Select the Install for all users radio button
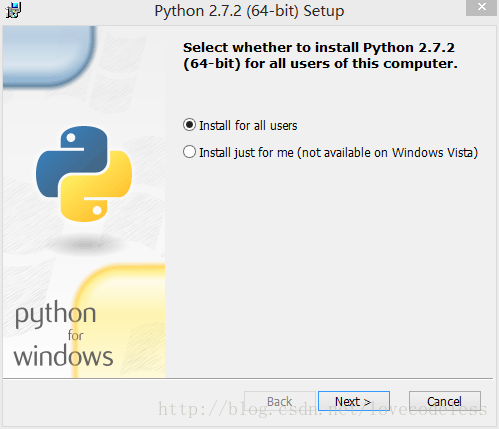This screenshot has width=499, height=429. 189,125
